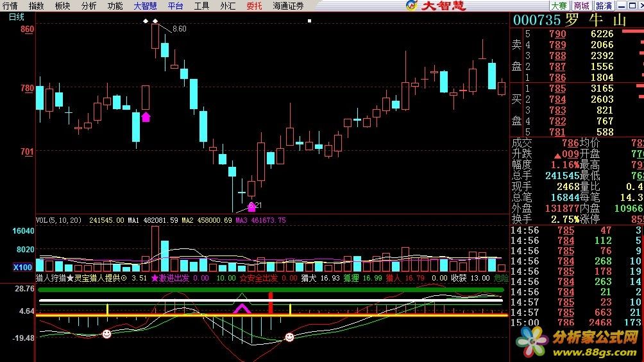Open the 分析 menu

[x=89, y=6]
